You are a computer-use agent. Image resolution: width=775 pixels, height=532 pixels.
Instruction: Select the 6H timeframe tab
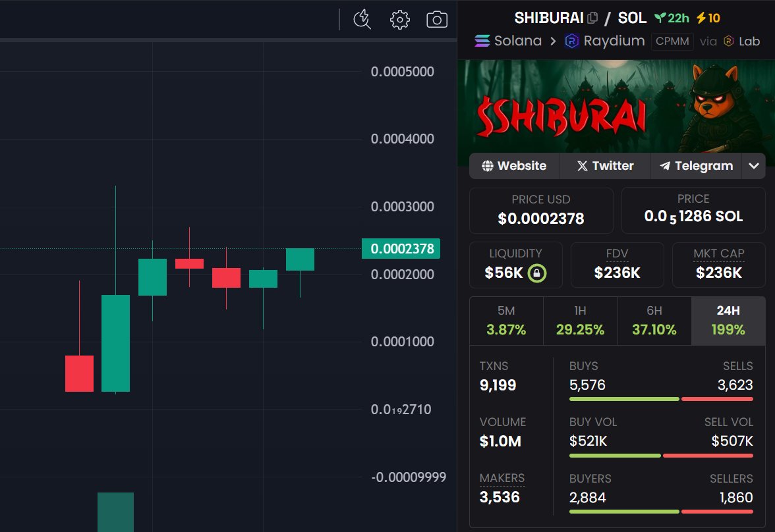(654, 321)
